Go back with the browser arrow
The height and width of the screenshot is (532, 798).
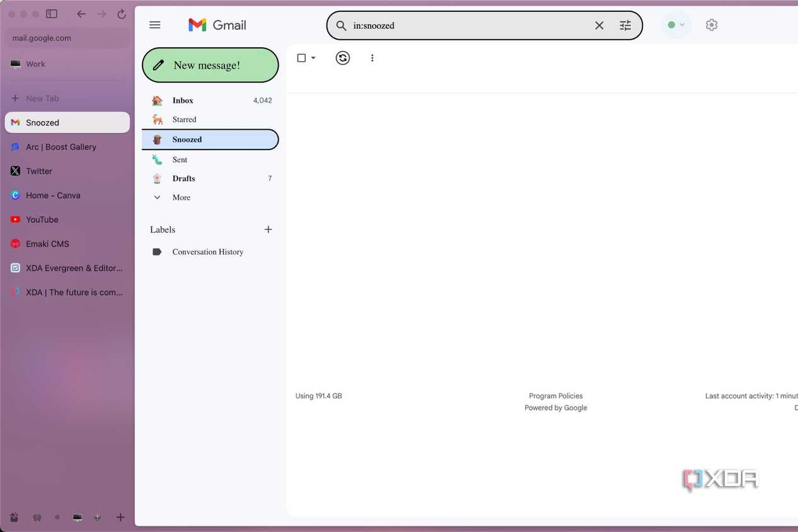click(x=81, y=14)
